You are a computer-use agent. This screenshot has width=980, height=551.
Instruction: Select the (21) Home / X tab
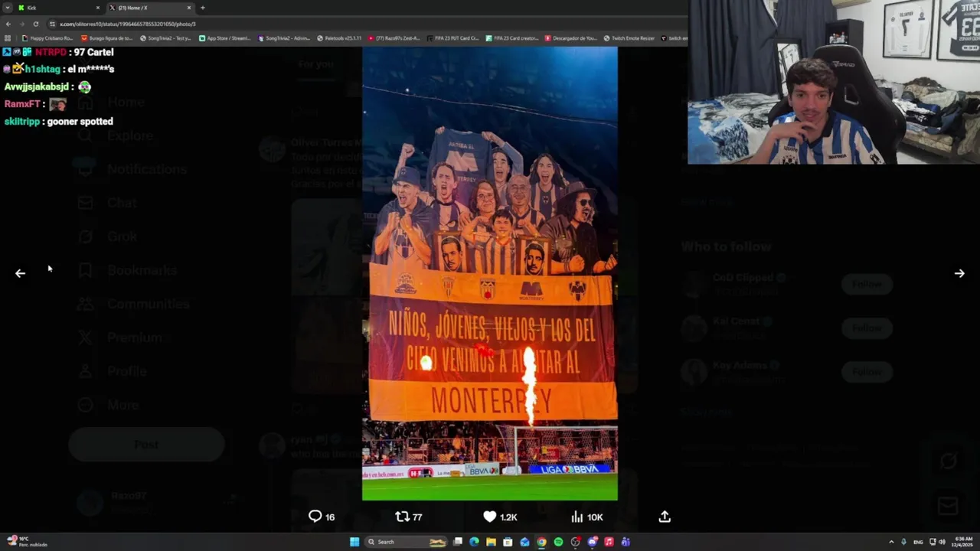[x=150, y=8]
